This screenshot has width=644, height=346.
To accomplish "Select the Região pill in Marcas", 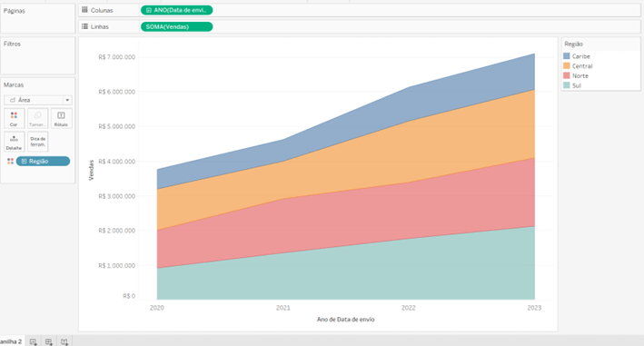I will coord(43,162).
